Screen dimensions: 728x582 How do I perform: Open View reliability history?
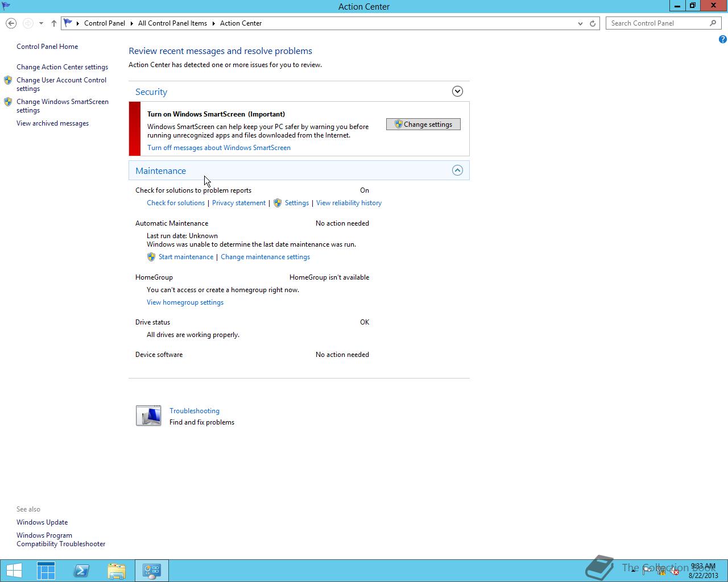(x=349, y=203)
